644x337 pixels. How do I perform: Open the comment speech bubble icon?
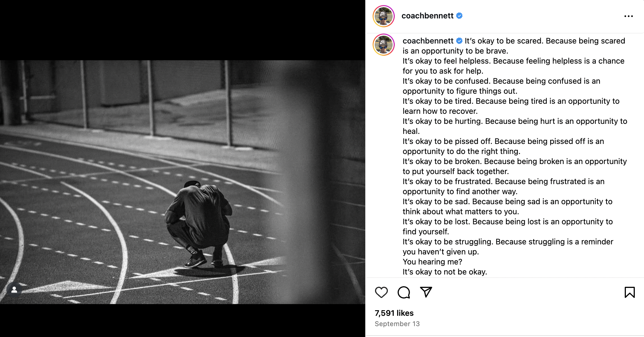pyautogui.click(x=404, y=292)
